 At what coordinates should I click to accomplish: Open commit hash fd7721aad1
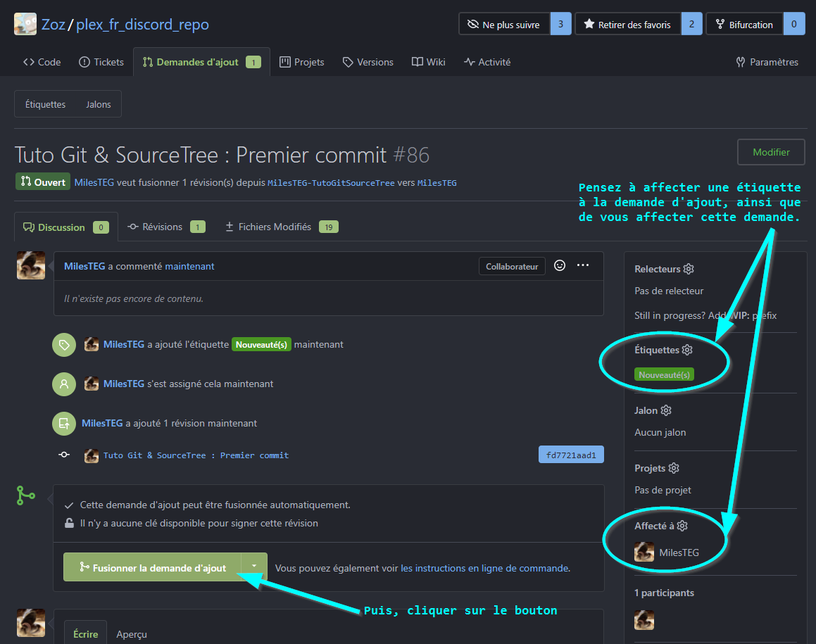[x=571, y=455]
